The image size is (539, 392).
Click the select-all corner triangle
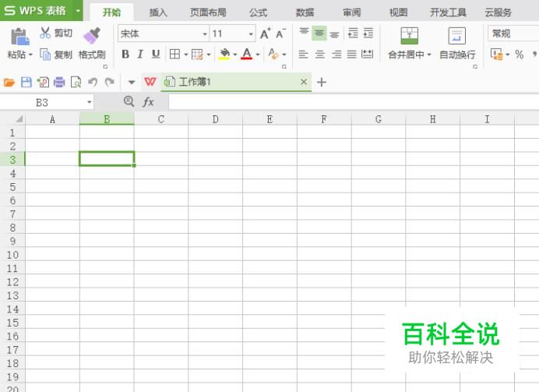pyautogui.click(x=19, y=119)
